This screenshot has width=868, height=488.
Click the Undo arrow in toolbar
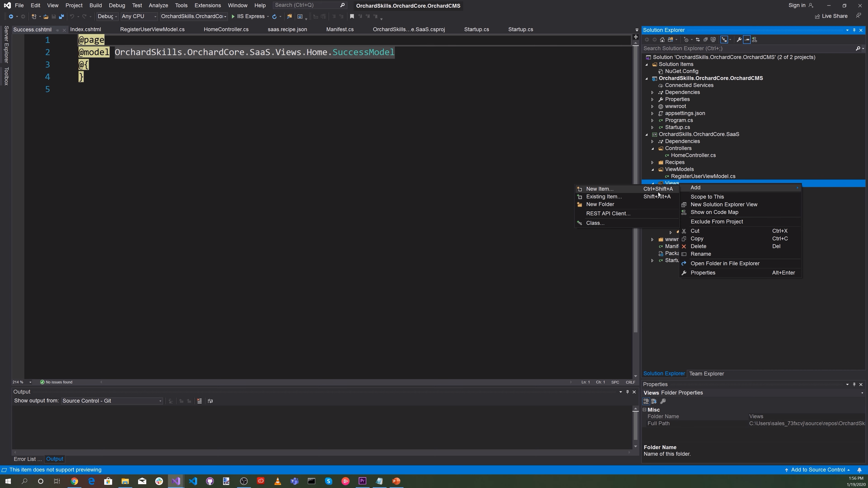tap(72, 16)
